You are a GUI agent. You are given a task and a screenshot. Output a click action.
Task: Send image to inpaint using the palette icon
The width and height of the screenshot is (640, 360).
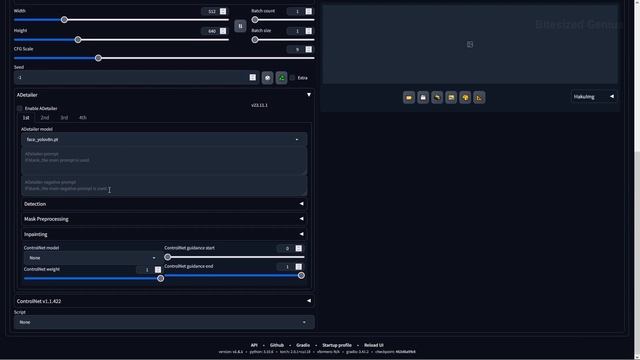[465, 98]
